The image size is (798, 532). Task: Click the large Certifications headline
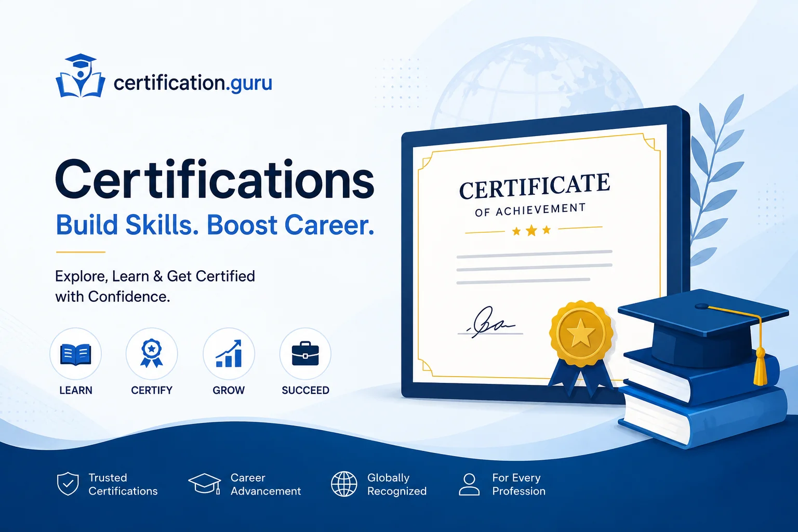coord(215,179)
